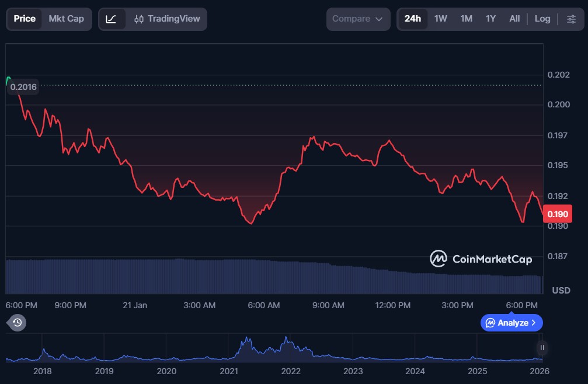Screen dimensions: 588x384
Task: Click the pause handle on range selector
Action: [542, 348]
